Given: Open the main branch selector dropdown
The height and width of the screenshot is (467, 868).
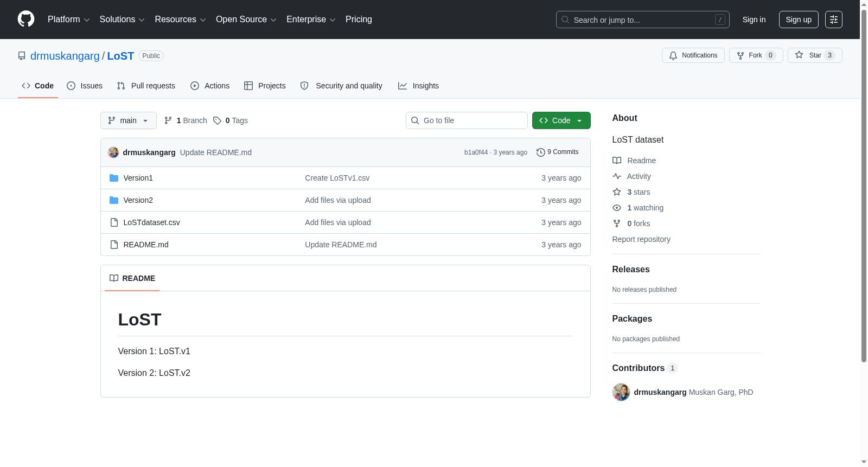Looking at the screenshot, I should (129, 120).
